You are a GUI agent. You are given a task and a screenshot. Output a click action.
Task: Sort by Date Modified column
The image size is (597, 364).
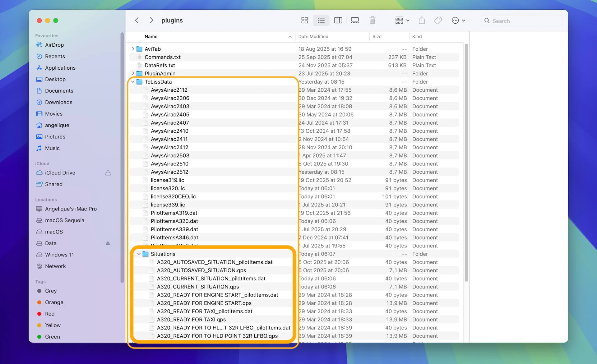click(313, 37)
